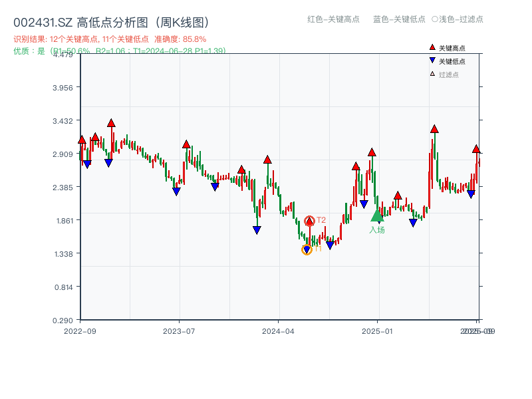Viewport: 532px width, 399px height.
Task: Click the orange-circled T1 marker at the bottom
Action: tap(308, 249)
